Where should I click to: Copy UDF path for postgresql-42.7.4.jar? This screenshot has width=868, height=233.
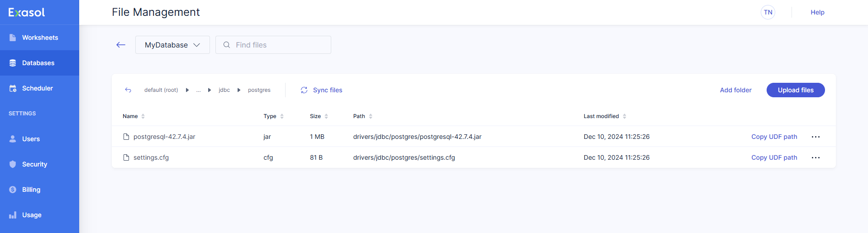(x=774, y=137)
